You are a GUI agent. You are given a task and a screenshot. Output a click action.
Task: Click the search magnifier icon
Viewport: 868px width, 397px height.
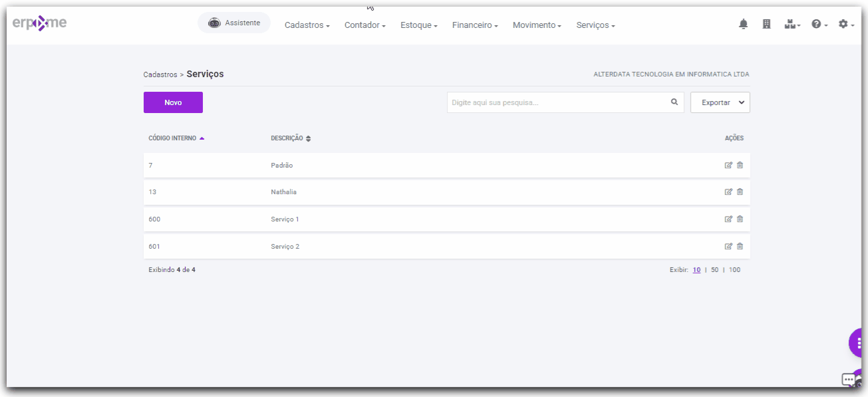pyautogui.click(x=674, y=102)
